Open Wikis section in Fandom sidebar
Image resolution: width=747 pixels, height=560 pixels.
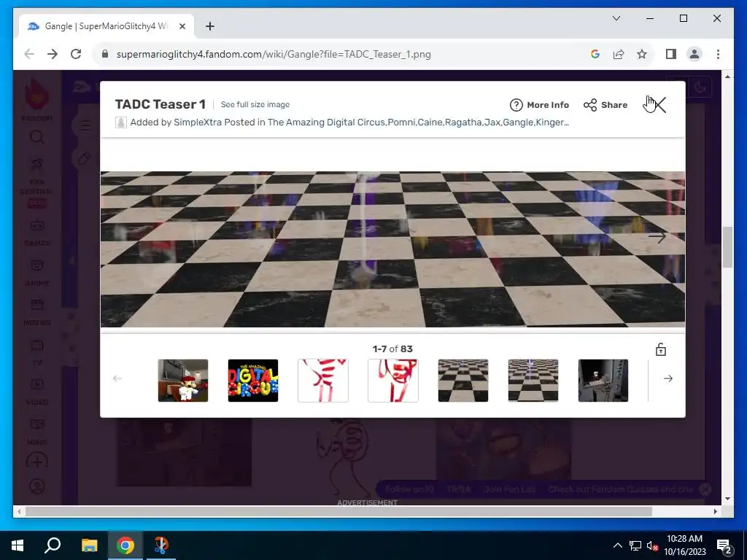coord(36,431)
